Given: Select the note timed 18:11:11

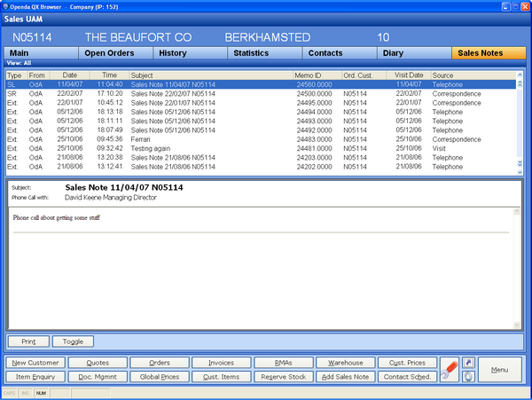Looking at the screenshot, I should pyautogui.click(x=262, y=122).
